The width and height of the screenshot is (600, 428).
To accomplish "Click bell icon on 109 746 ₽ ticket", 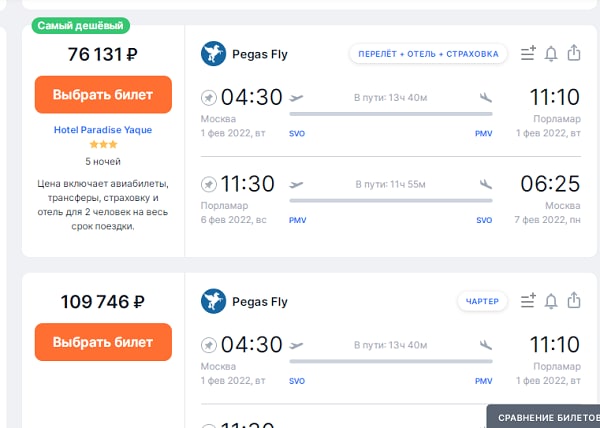I will [551, 301].
